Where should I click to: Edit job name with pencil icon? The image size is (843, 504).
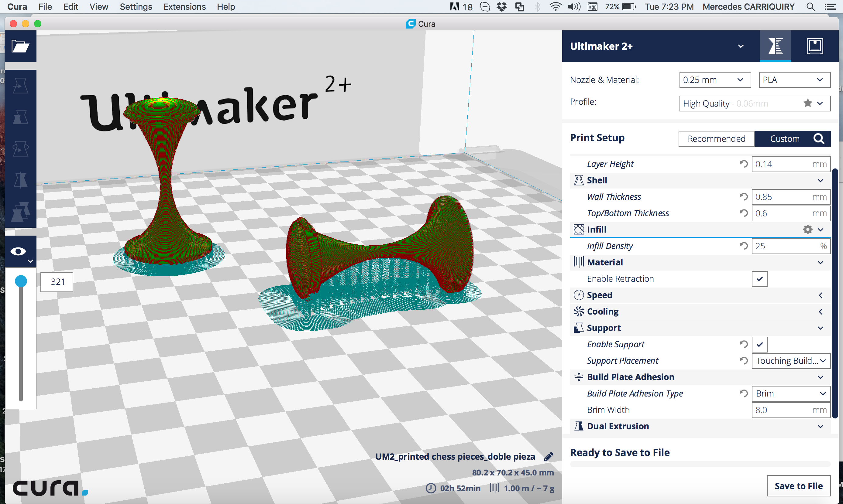(x=548, y=457)
